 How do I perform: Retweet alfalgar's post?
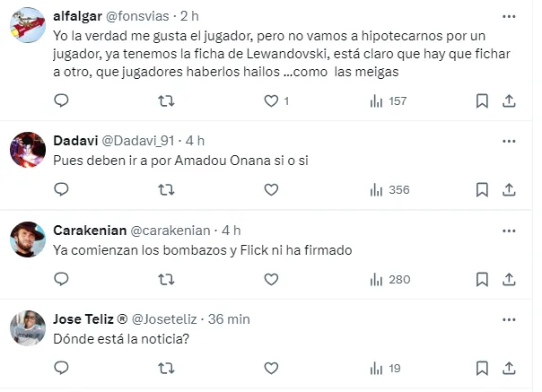point(166,101)
